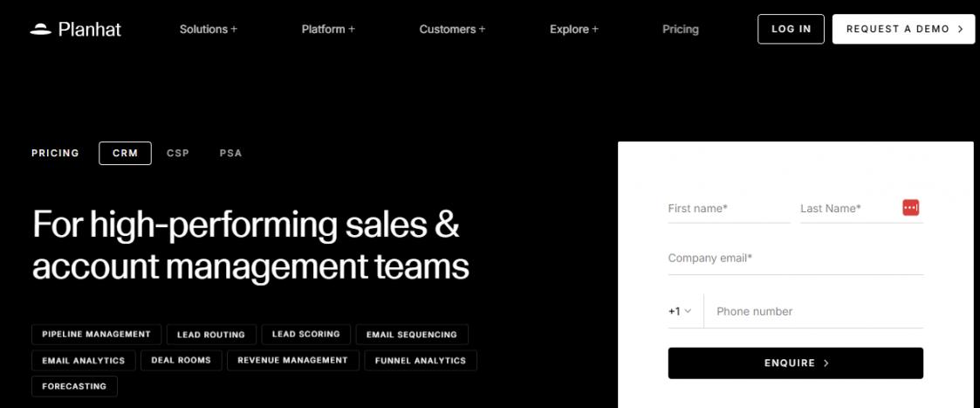Click the Planhat hat logo icon
Viewport: 980px width, 408px height.
(41, 29)
